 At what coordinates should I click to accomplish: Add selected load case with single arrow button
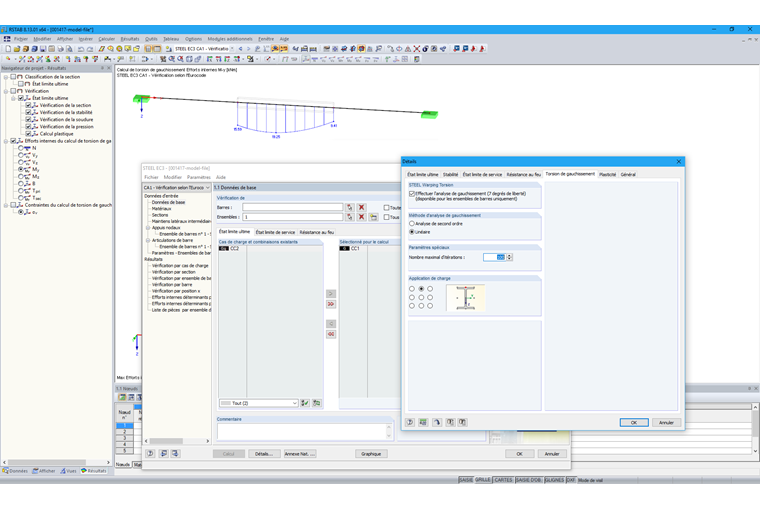coord(331,294)
